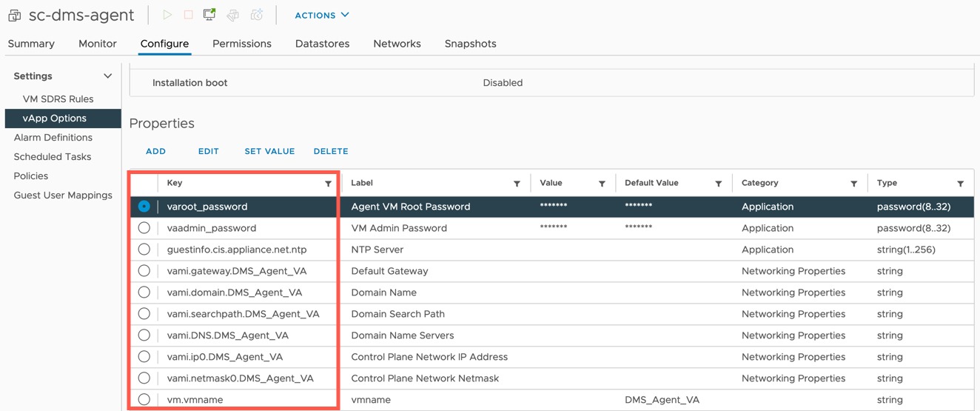This screenshot has height=411, width=980.
Task: Open the Category column filter icon
Action: coord(853,184)
